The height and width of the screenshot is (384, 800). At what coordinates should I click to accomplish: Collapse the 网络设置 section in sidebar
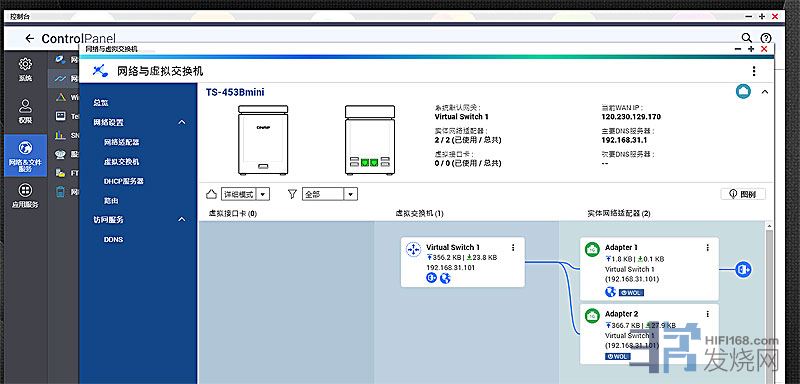tap(182, 122)
